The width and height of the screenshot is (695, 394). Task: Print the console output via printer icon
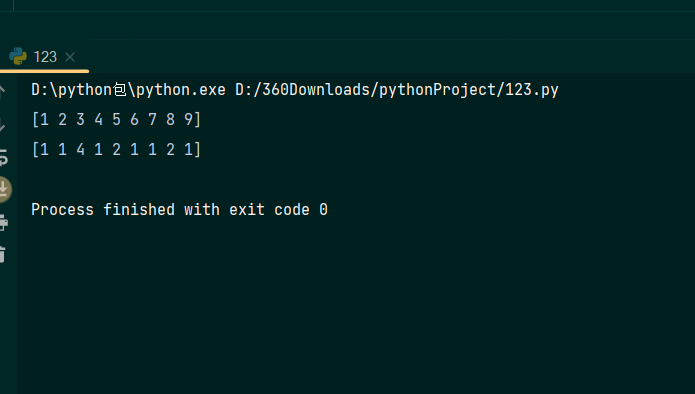click(4, 222)
